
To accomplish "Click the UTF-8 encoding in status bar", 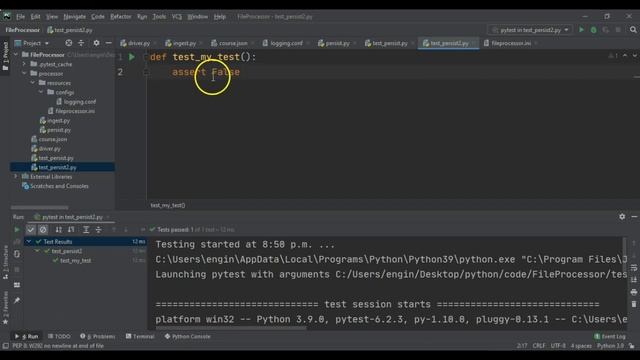I will [x=558, y=346].
